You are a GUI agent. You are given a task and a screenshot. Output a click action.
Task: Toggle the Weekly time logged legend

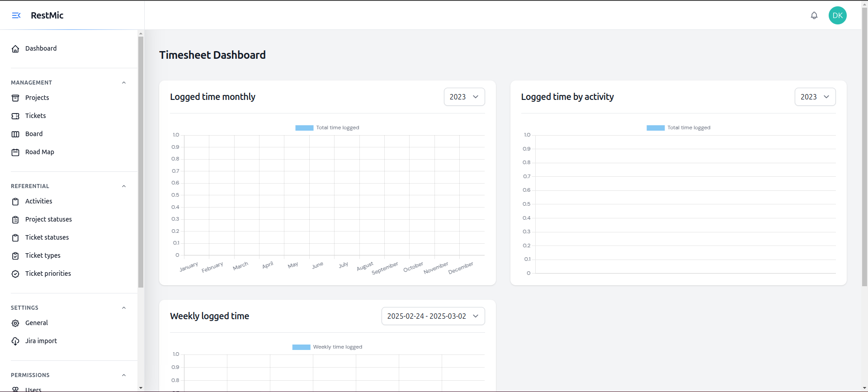pyautogui.click(x=327, y=347)
